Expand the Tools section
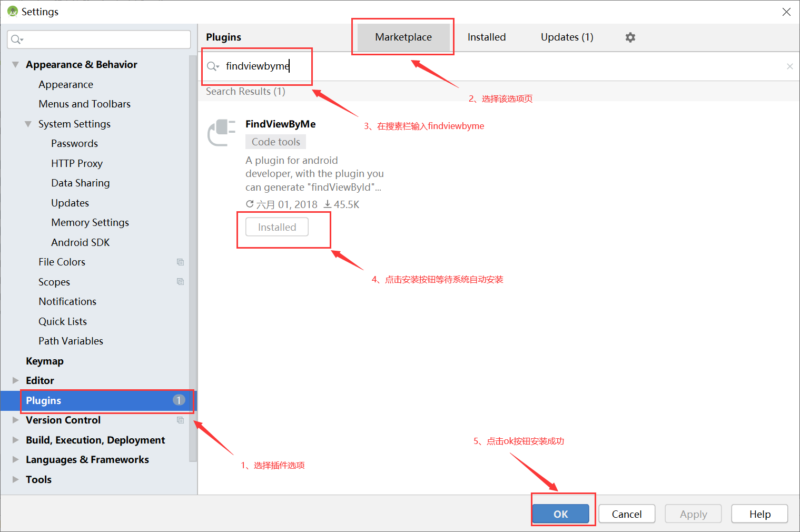Image resolution: width=800 pixels, height=532 pixels. point(15,479)
